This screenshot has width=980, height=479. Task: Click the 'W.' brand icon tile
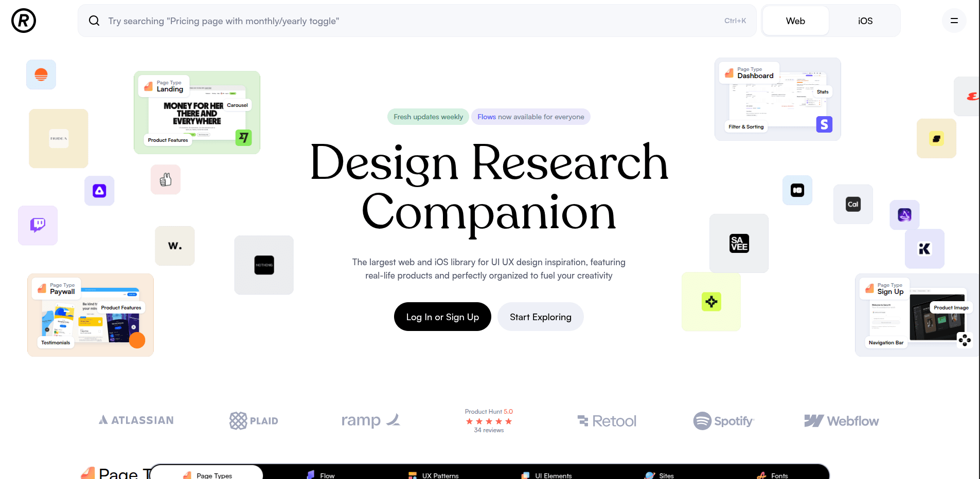(175, 246)
